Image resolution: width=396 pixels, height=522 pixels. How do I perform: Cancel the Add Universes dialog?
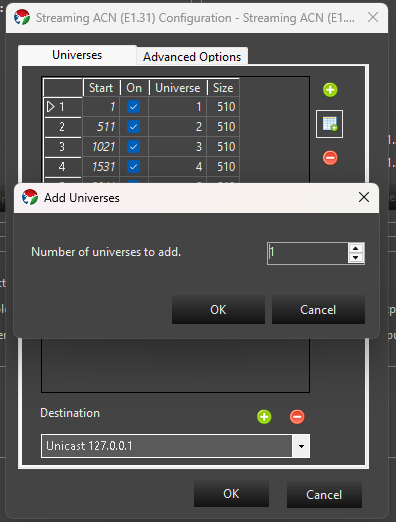(x=318, y=310)
